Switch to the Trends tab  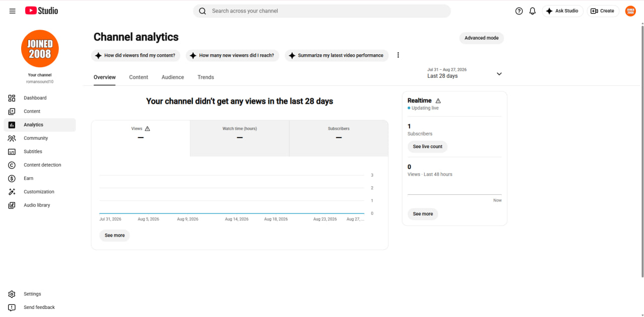coord(206,77)
